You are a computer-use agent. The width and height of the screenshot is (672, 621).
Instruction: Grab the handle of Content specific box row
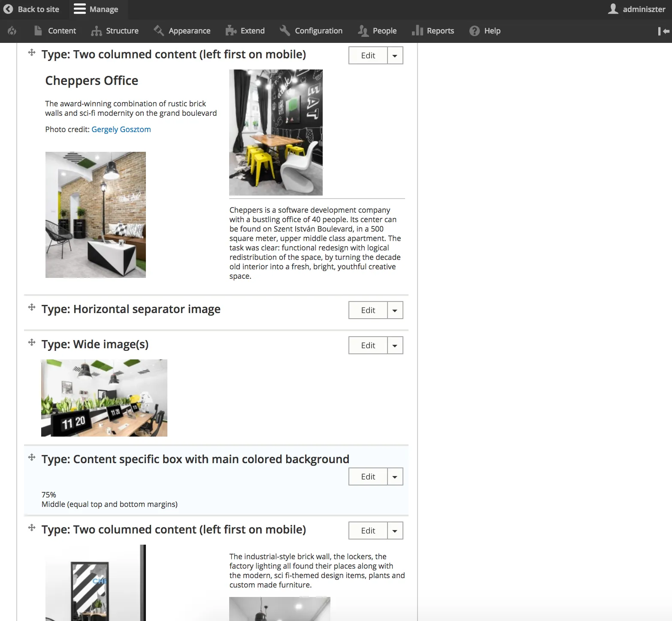(x=32, y=458)
